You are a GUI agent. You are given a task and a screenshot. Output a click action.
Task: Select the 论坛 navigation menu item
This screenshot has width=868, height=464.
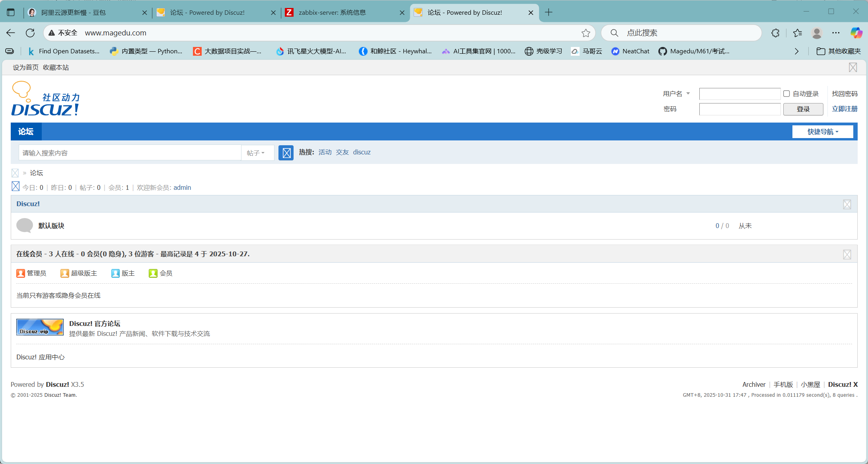click(26, 132)
